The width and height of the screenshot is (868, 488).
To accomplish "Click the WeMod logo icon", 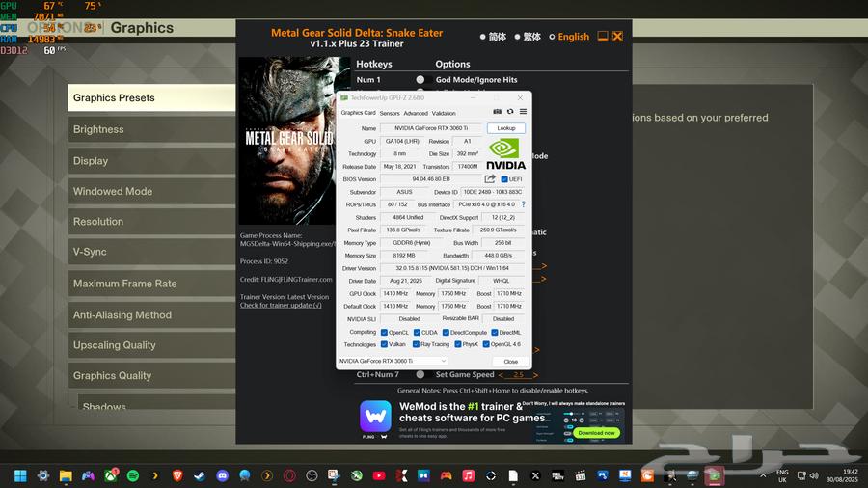I will point(375,418).
